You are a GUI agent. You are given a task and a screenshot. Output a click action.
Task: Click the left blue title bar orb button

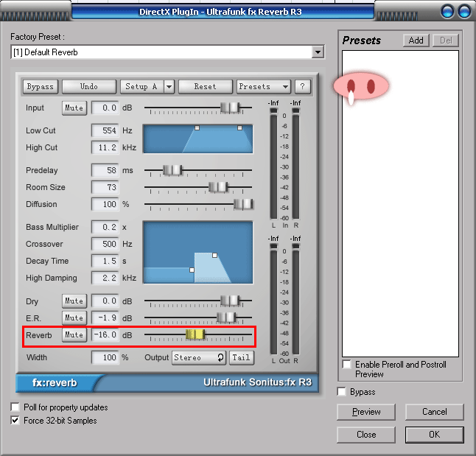point(447,12)
